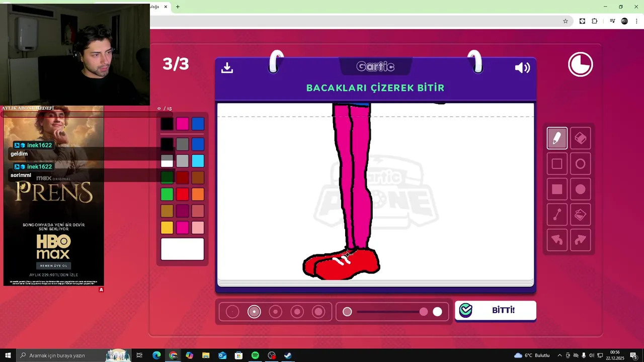Pick the middle brush size

coord(275,312)
